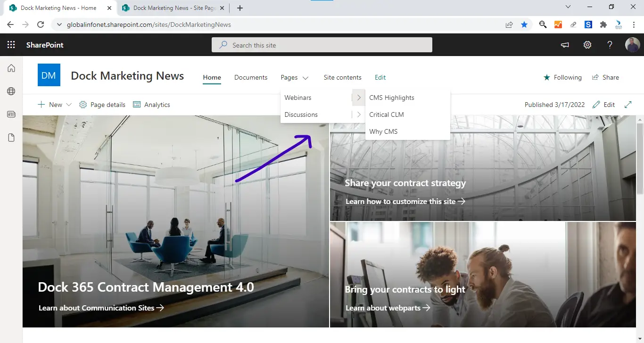Open the page file icon in the left rail
This screenshot has height=343, width=644.
(x=11, y=138)
